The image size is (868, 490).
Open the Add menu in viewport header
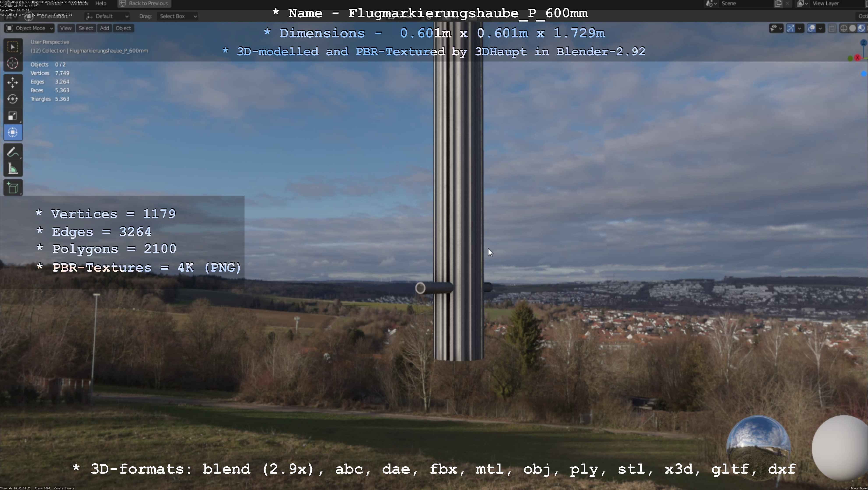click(x=104, y=28)
